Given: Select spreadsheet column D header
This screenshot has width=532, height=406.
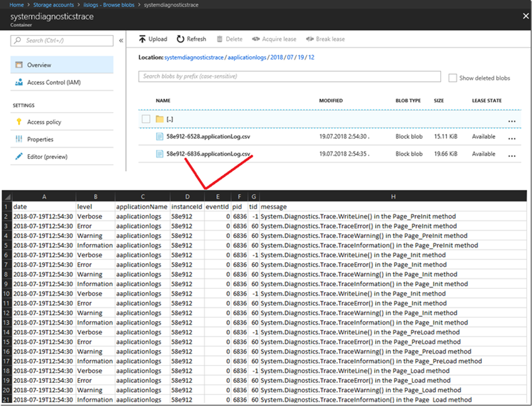Looking at the screenshot, I should (x=187, y=197).
